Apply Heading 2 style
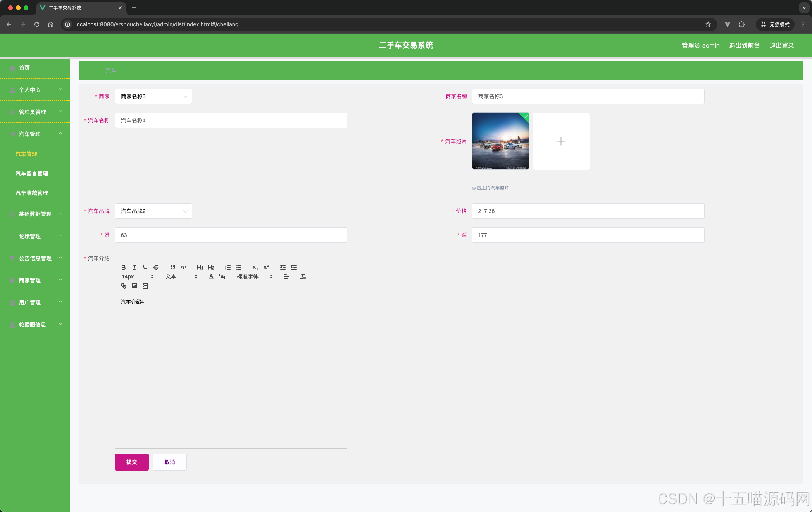This screenshot has height=512, width=812. coord(211,267)
